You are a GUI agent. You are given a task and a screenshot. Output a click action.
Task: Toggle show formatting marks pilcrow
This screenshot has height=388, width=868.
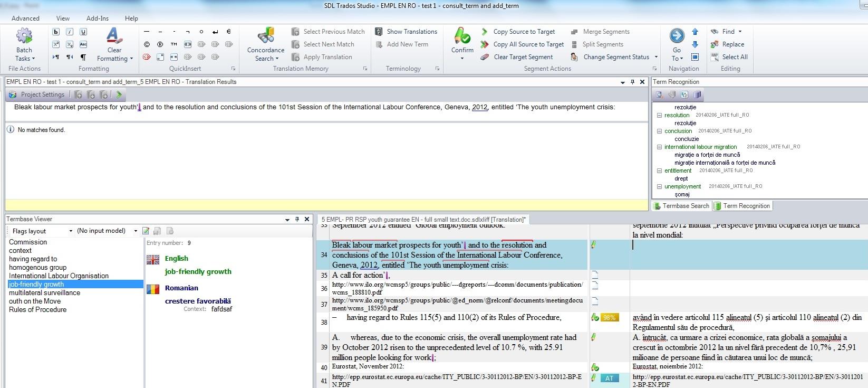tap(83, 57)
